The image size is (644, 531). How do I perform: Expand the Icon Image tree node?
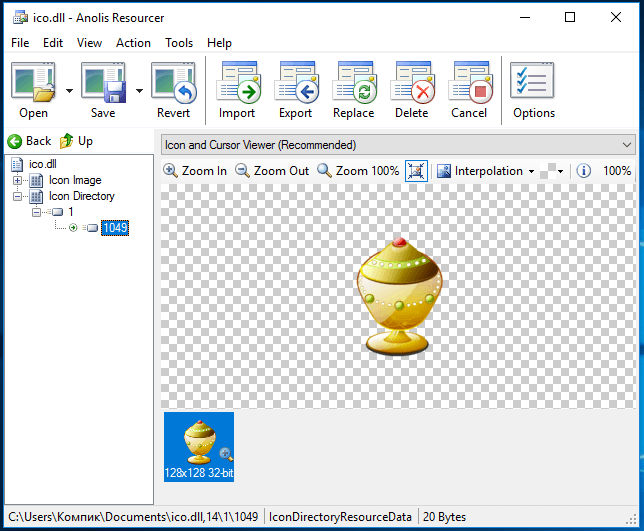[17, 180]
